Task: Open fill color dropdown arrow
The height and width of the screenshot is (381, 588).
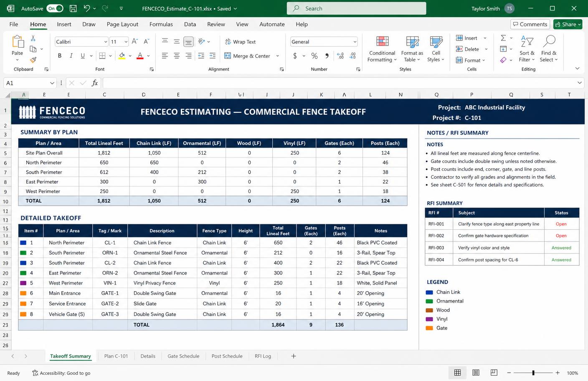Action: (130, 56)
